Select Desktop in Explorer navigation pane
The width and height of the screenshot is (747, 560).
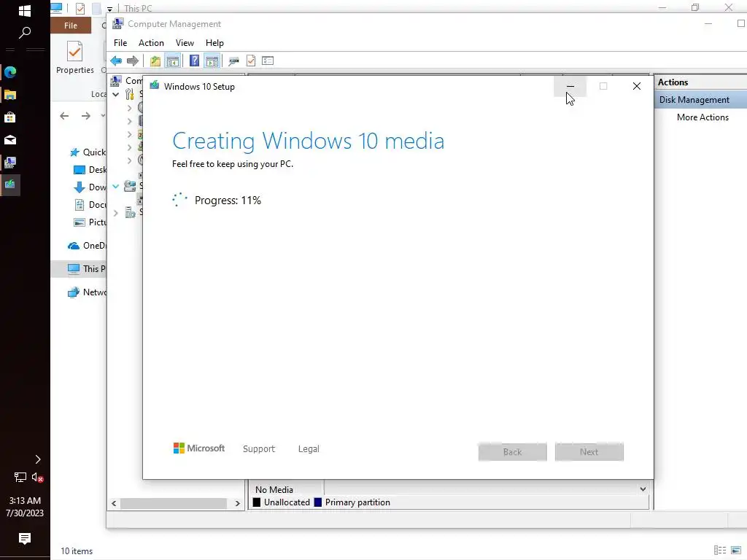click(90, 169)
